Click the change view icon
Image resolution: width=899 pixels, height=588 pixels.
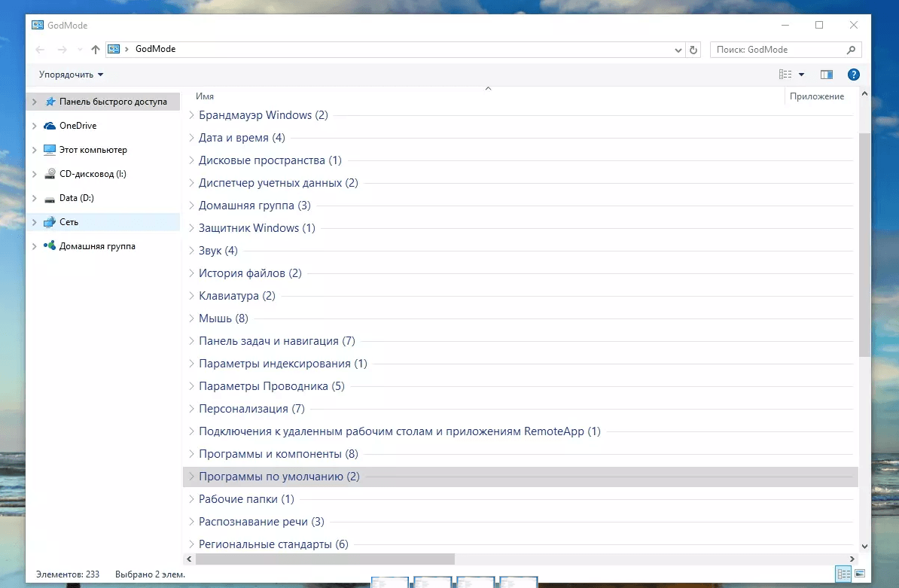[785, 75]
